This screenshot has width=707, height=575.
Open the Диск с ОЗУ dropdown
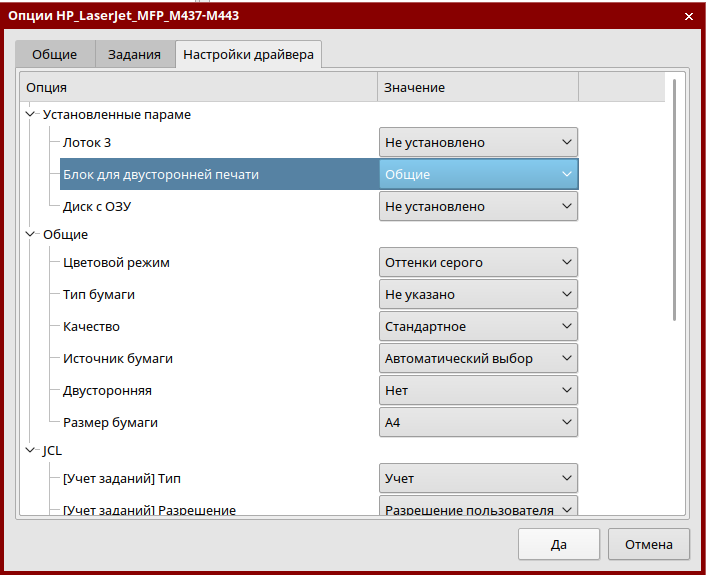[x=478, y=207]
